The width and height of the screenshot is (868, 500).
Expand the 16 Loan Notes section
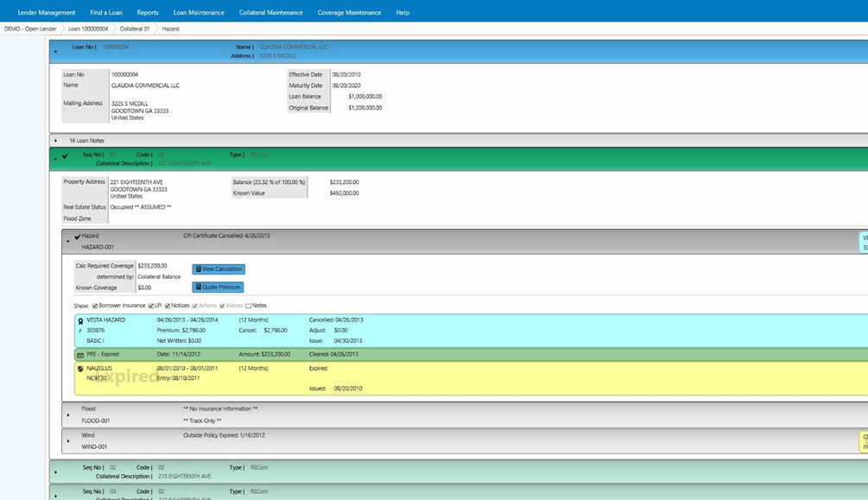56,141
